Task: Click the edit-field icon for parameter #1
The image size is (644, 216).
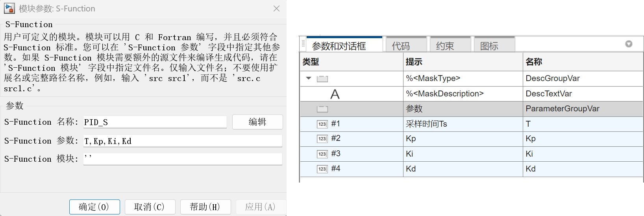Action: click(322, 124)
